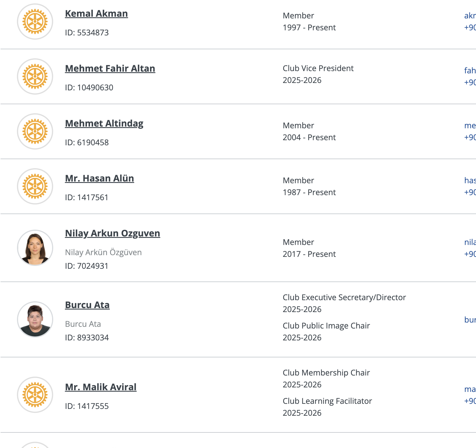Viewport: 476px width, 448px height.
Task: Click Mr. Hasan Alün's phone number link
Action: [x=470, y=192]
